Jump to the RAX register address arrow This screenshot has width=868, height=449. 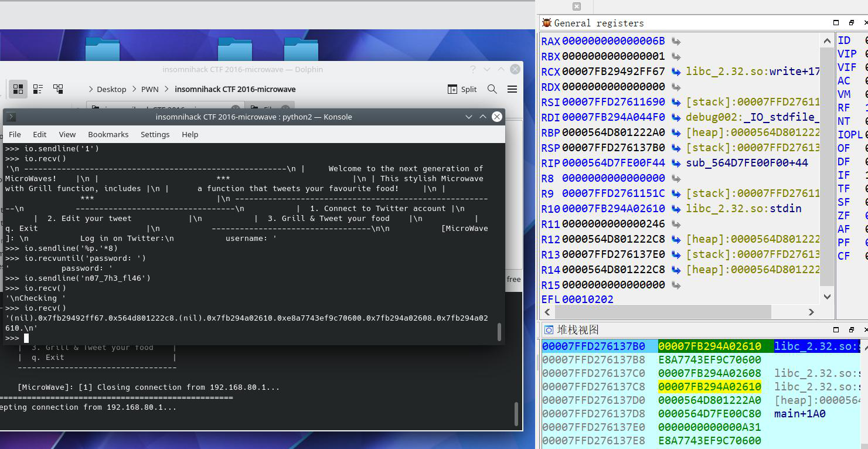point(676,42)
